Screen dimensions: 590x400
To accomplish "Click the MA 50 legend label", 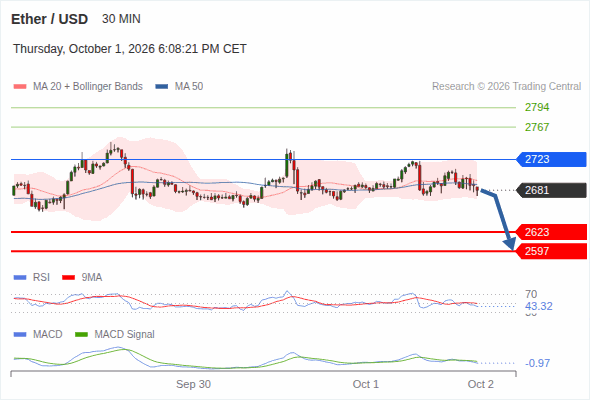I will point(189,87).
